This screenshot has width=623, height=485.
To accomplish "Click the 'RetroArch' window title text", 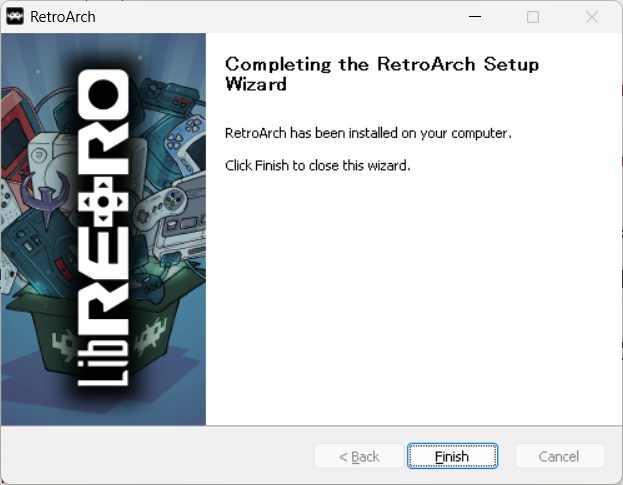I will point(63,17).
